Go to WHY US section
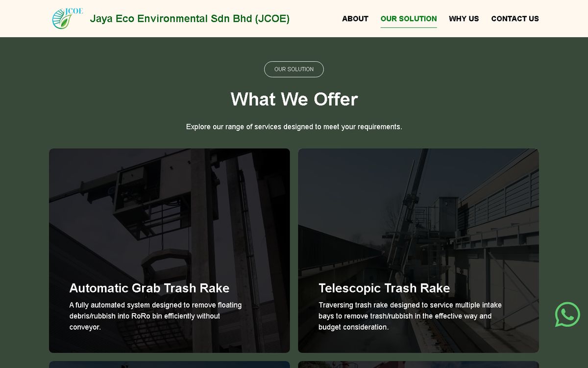The height and width of the screenshot is (368, 588). pos(464,19)
